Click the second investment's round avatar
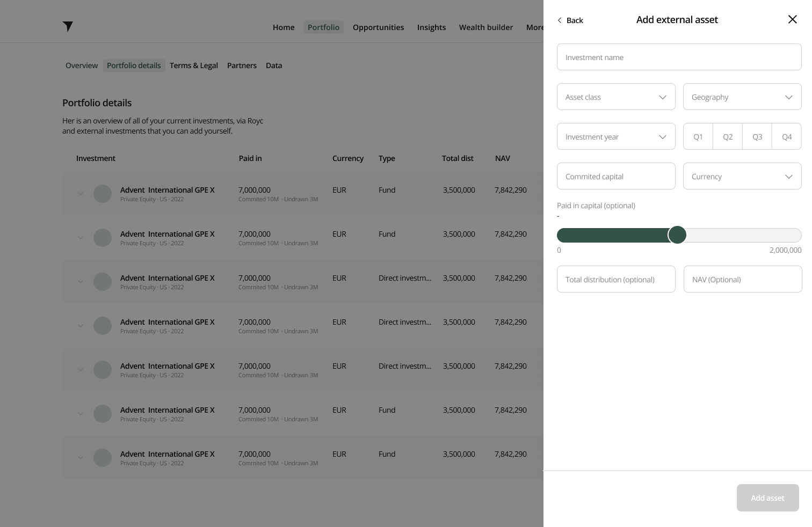The image size is (812, 527). click(103, 238)
